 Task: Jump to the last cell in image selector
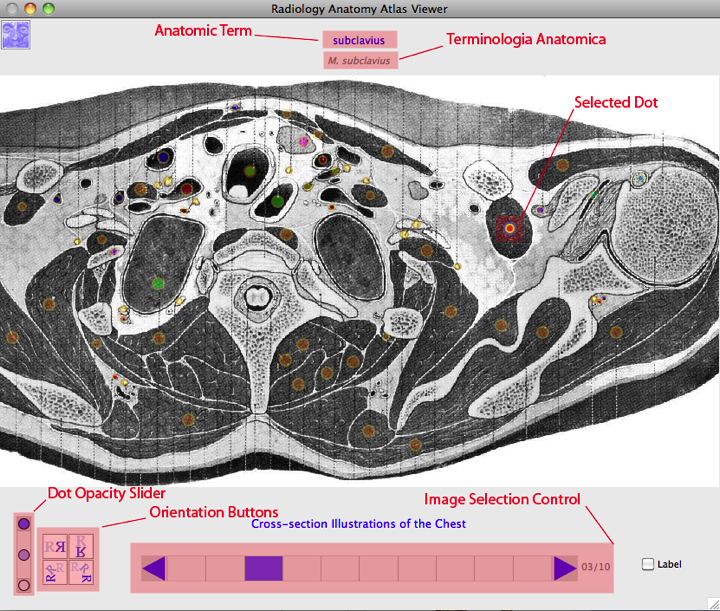tap(532, 569)
